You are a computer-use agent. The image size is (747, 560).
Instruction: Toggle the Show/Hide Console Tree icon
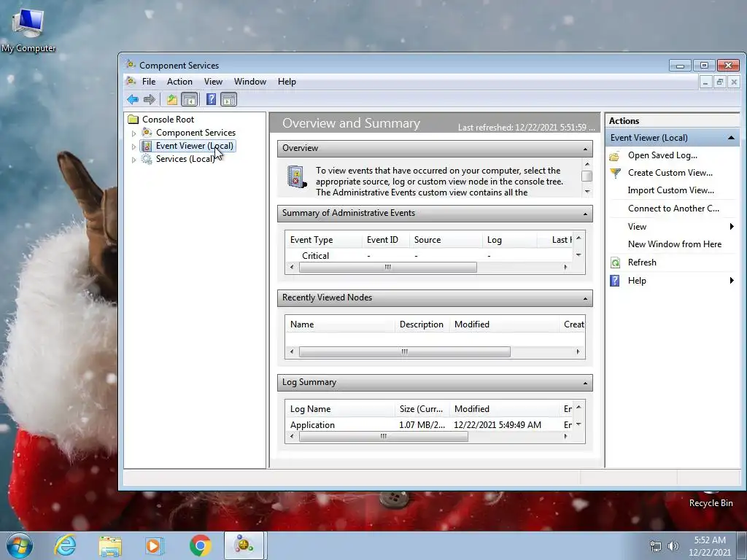[190, 99]
